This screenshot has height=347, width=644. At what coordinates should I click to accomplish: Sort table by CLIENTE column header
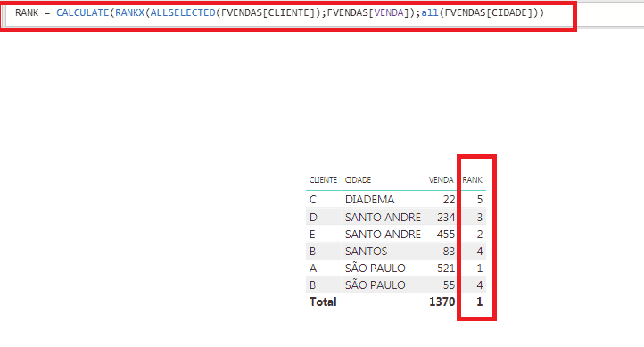323,180
